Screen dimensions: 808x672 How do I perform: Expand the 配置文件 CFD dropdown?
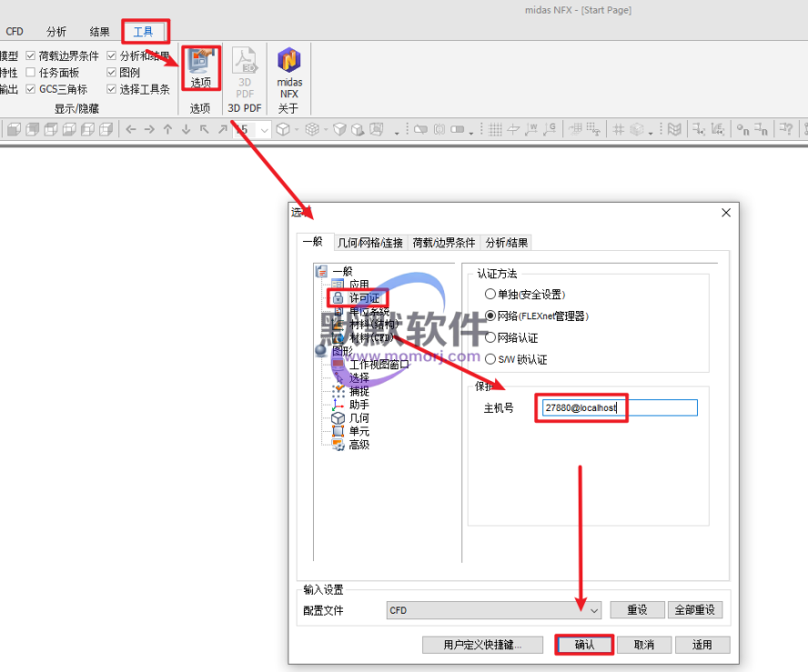tap(594, 610)
